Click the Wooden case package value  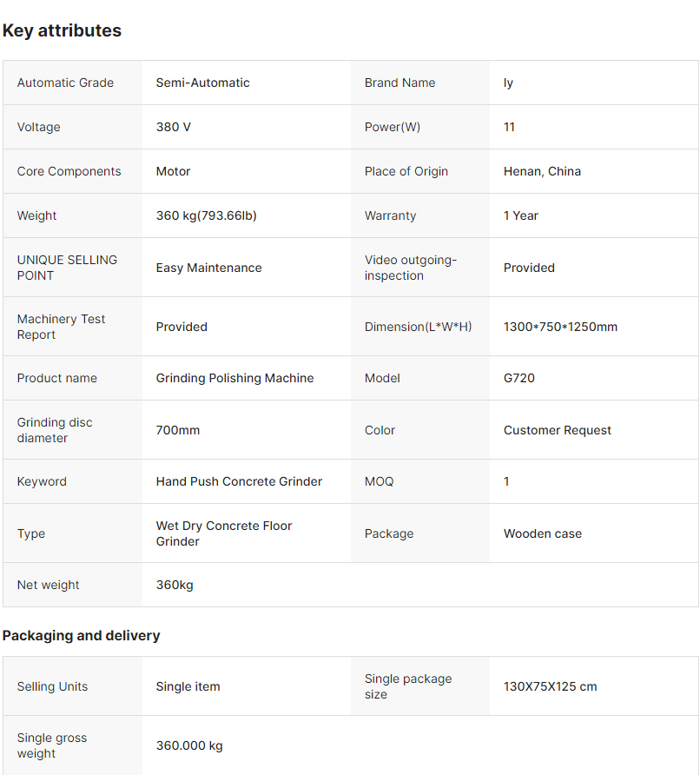543,533
